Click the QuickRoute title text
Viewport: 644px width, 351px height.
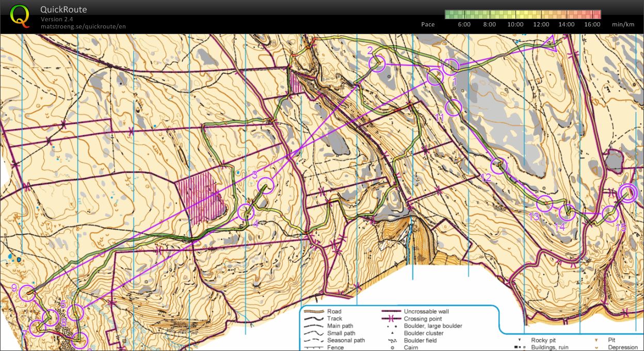tap(63, 10)
